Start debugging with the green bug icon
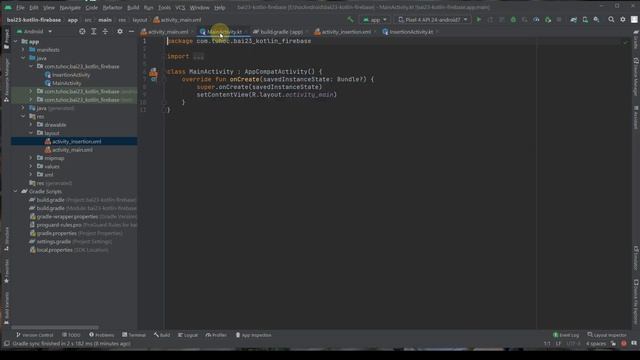640x360 pixels. 513,20
